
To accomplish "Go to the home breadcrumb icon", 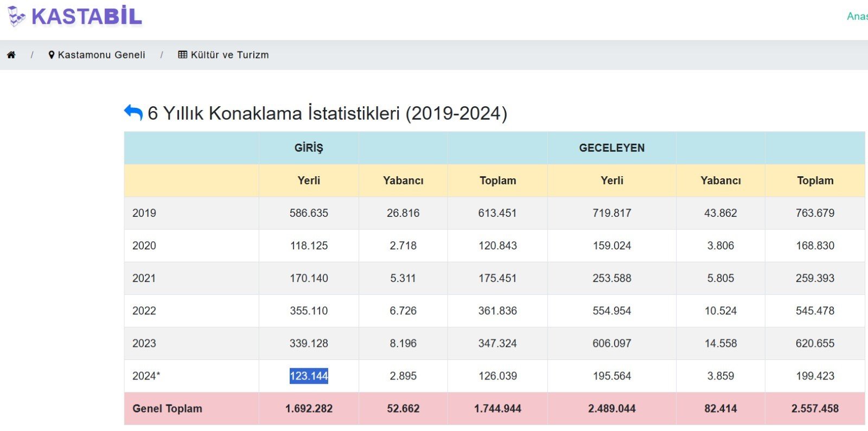I will [11, 55].
